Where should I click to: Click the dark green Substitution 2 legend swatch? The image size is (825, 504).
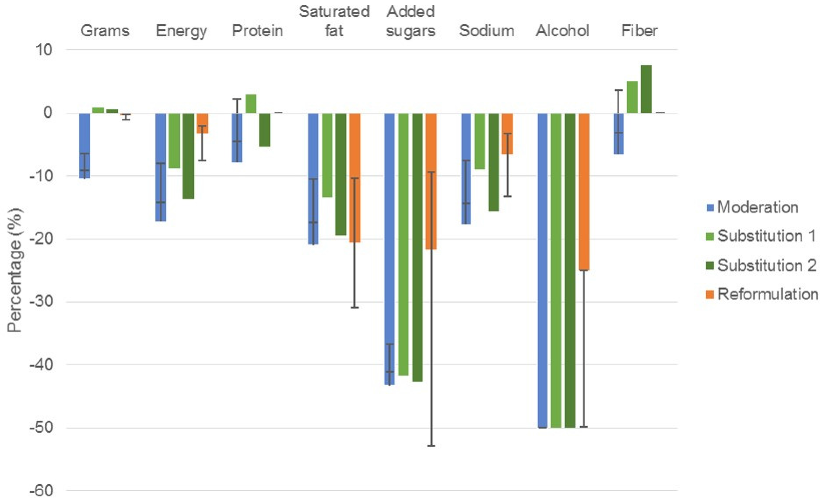click(x=710, y=266)
